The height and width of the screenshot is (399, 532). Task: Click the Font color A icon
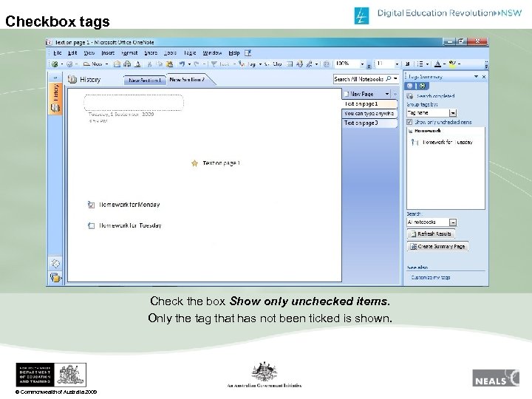438,64
